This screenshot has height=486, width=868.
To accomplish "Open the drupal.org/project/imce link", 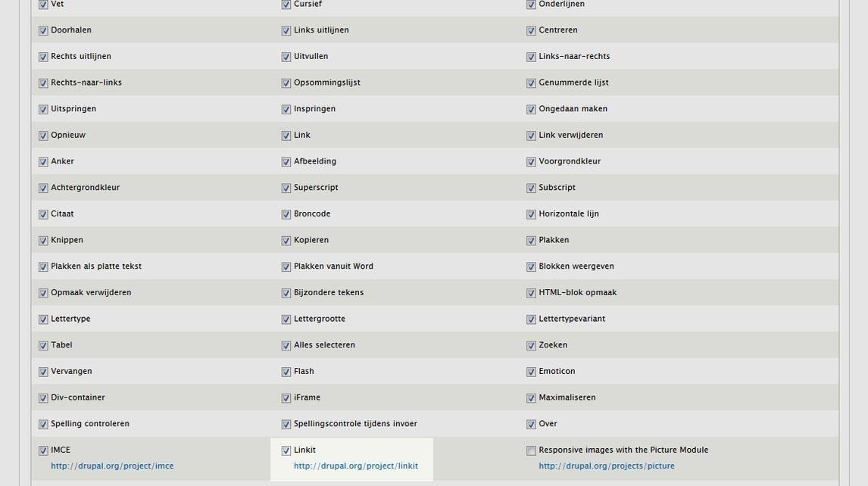I will point(112,466).
